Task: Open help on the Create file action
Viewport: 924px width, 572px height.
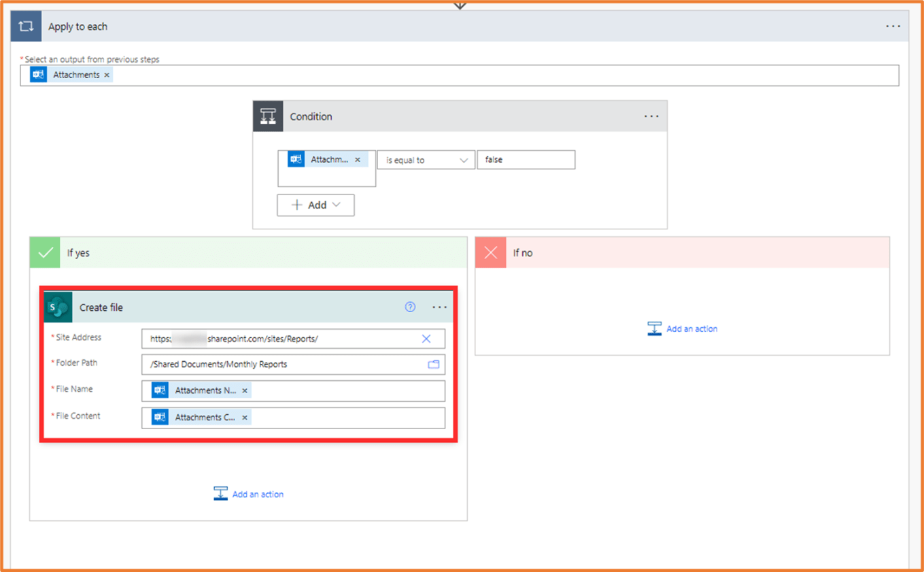Action: coord(410,307)
